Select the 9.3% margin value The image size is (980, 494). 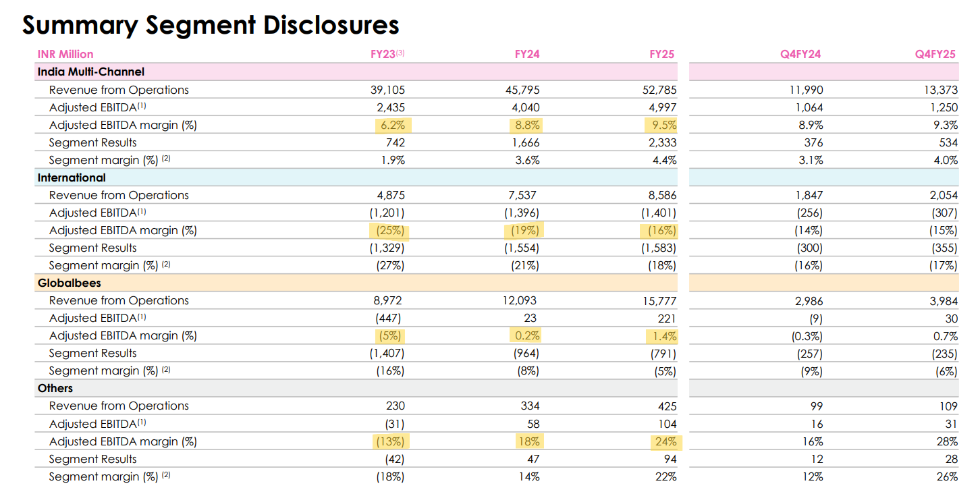(945, 125)
